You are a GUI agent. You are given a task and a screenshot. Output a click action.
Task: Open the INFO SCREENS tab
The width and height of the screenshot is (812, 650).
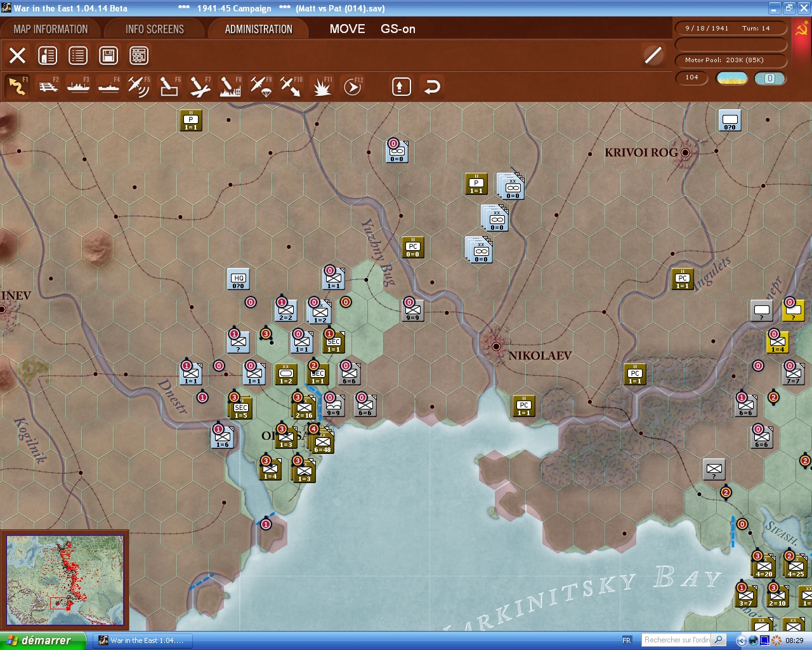point(154,29)
